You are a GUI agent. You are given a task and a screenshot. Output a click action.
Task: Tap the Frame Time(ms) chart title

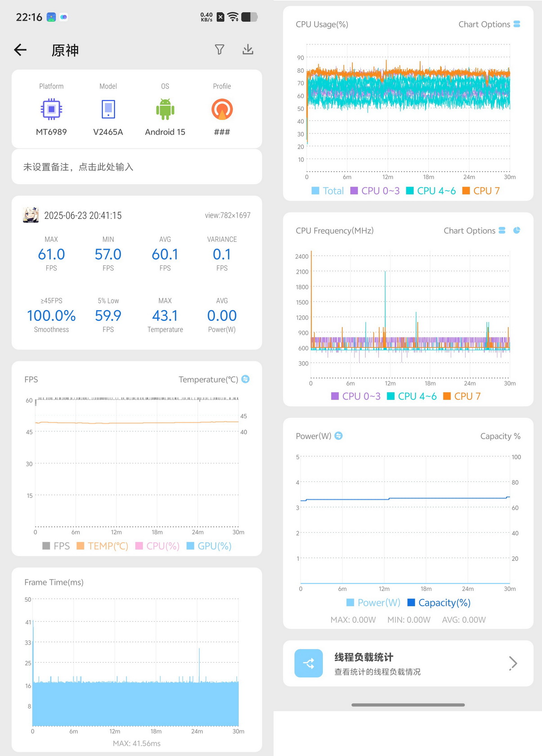(54, 582)
